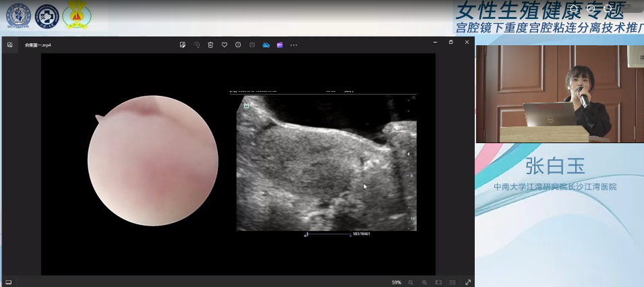Click the 59% zoom level
This screenshot has width=644, height=287.
point(397,282)
